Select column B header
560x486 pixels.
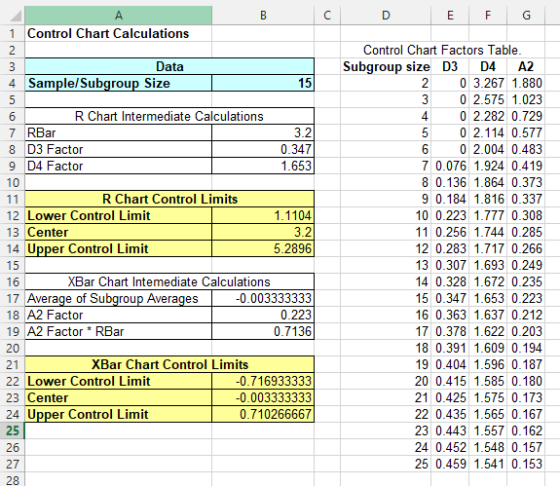263,15
